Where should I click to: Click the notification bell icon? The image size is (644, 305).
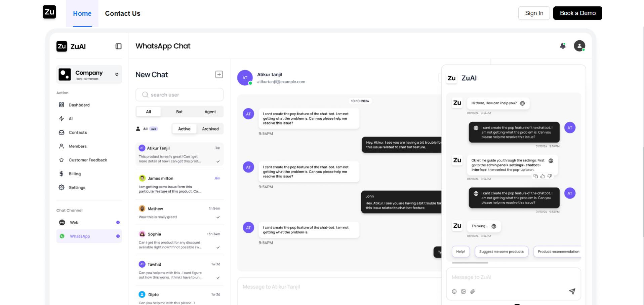click(563, 46)
